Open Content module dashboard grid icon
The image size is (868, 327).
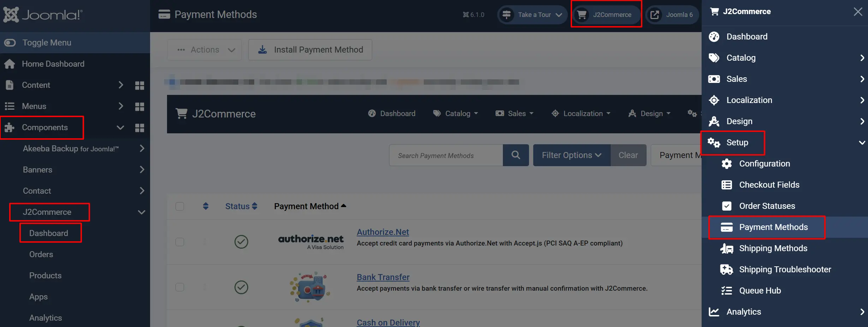click(139, 85)
